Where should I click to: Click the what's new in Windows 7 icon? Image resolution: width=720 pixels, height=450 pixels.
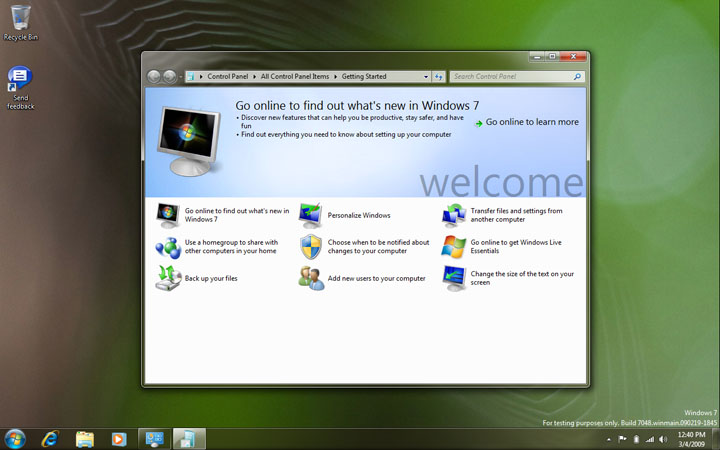[168, 215]
